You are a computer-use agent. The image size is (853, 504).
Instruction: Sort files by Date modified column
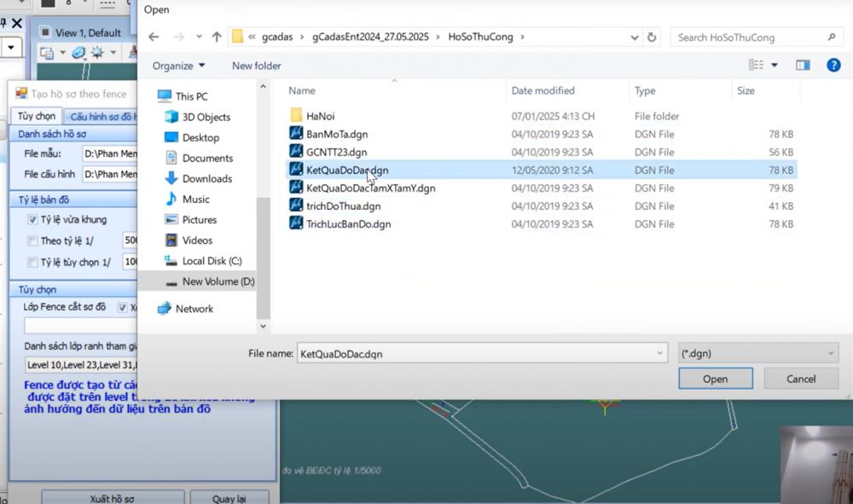tap(543, 90)
